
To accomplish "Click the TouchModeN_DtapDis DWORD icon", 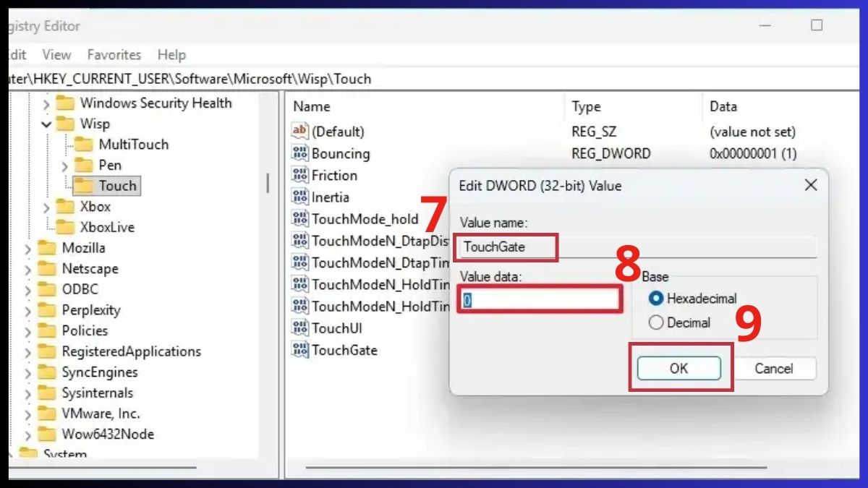I will [300, 241].
